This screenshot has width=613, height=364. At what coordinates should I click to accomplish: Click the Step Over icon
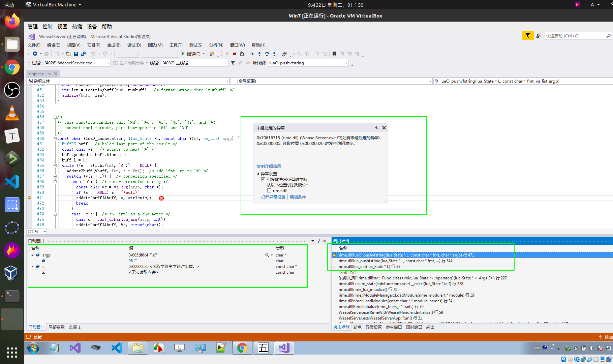tap(267, 54)
